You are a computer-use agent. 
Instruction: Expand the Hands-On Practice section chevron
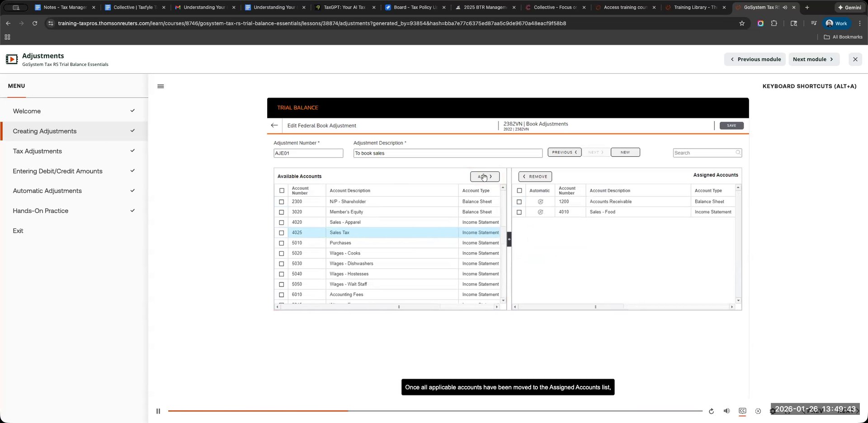(x=132, y=211)
